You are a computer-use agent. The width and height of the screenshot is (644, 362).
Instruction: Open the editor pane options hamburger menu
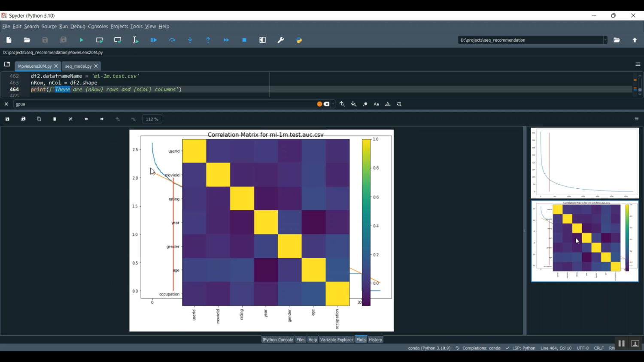(x=638, y=64)
